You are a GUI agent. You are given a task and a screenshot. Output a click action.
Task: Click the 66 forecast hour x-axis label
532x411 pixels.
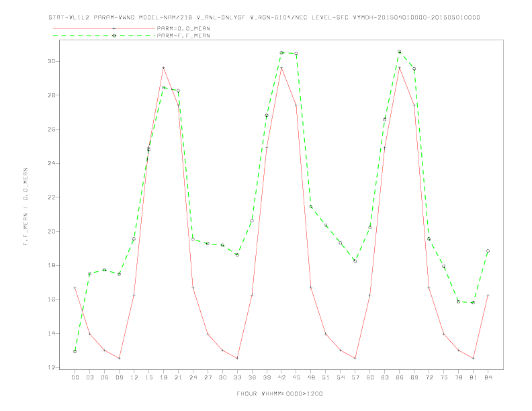click(400, 377)
